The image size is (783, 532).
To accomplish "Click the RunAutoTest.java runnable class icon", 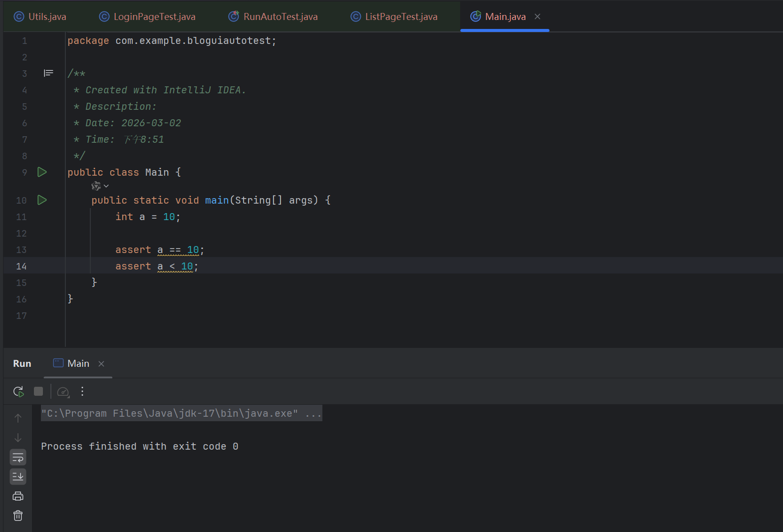I will pos(234,16).
